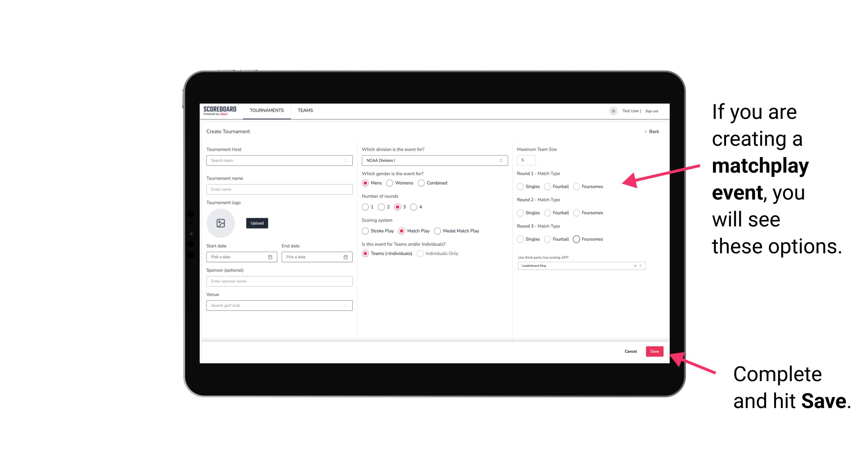Select the Womens gender radio button
The height and width of the screenshot is (467, 868).
[x=389, y=183]
